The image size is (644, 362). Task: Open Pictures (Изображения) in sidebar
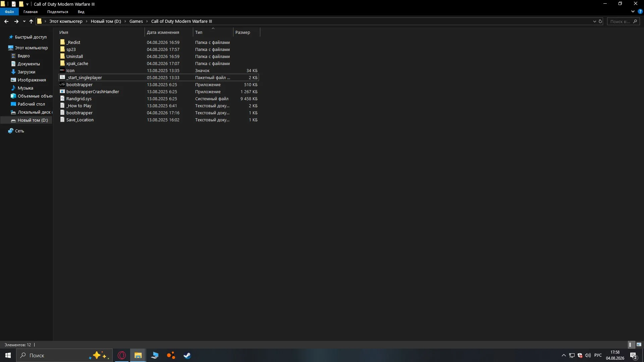[32, 80]
